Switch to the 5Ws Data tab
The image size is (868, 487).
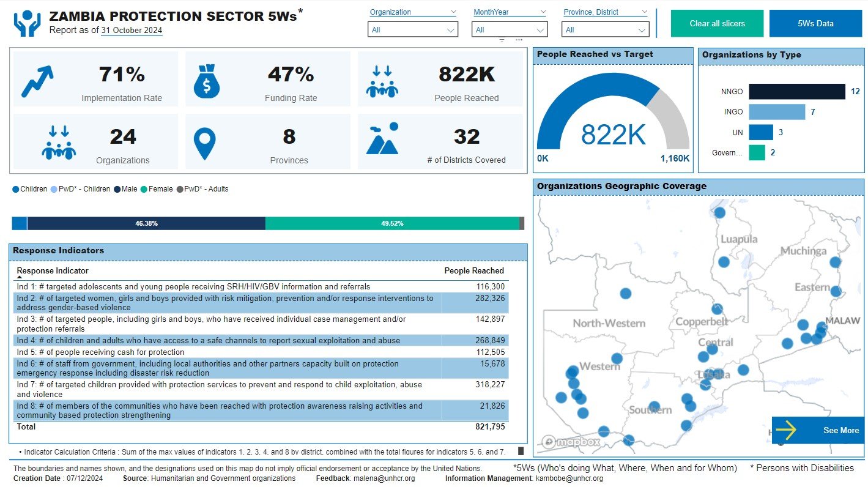[x=817, y=23]
